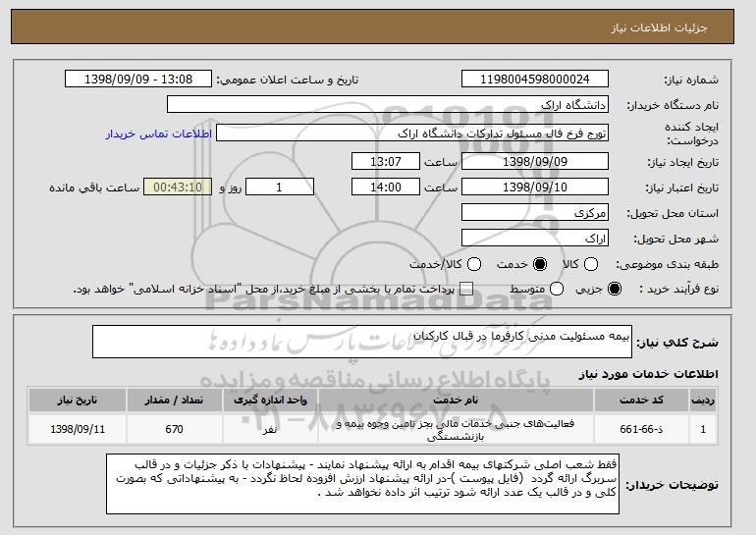Click the اطلاعات خدمات مورد نیاز heading
This screenshot has width=756, height=535.
pos(648,374)
